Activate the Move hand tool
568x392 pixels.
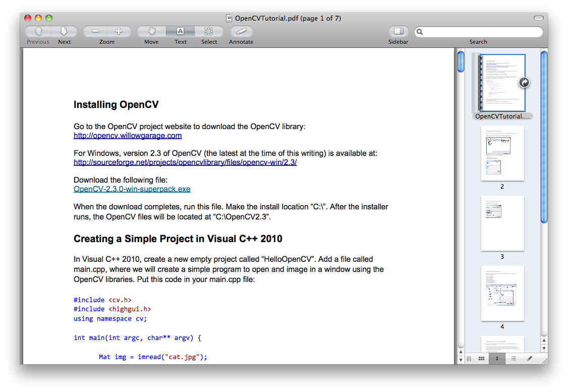click(x=151, y=31)
